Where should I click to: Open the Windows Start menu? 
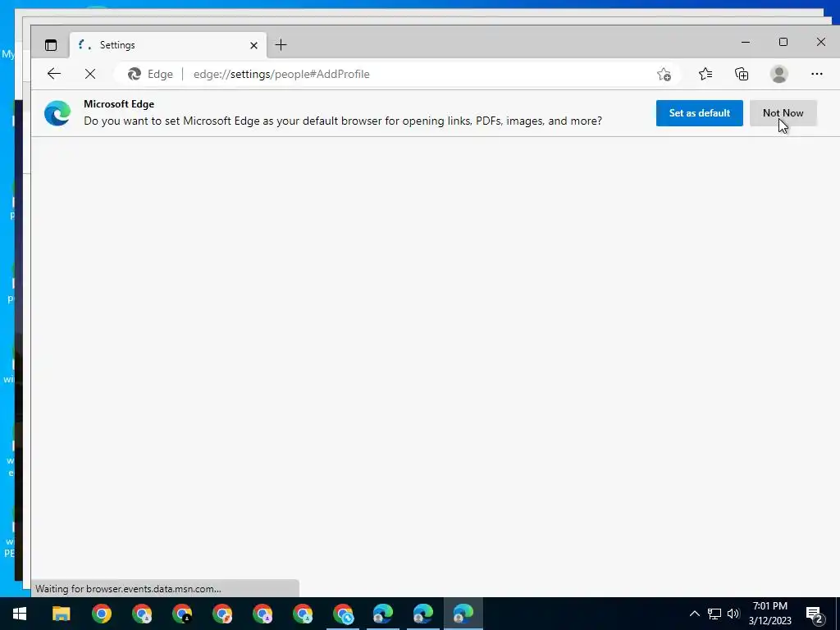click(20, 614)
